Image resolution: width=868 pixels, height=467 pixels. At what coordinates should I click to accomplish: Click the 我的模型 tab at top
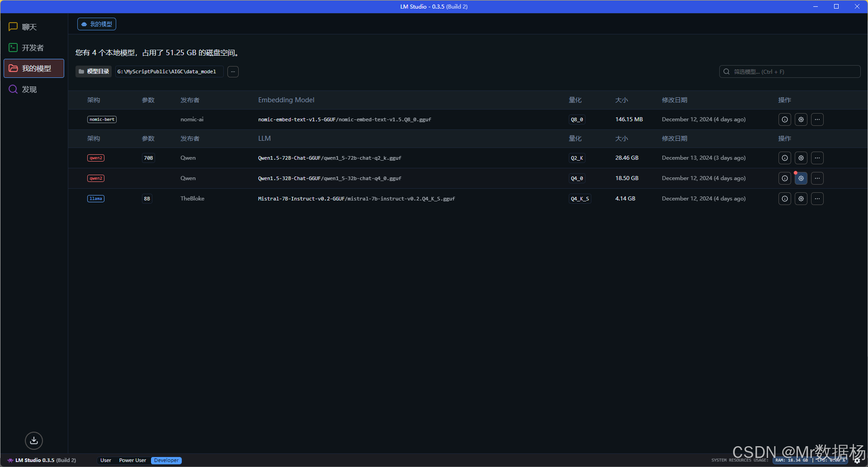click(97, 24)
